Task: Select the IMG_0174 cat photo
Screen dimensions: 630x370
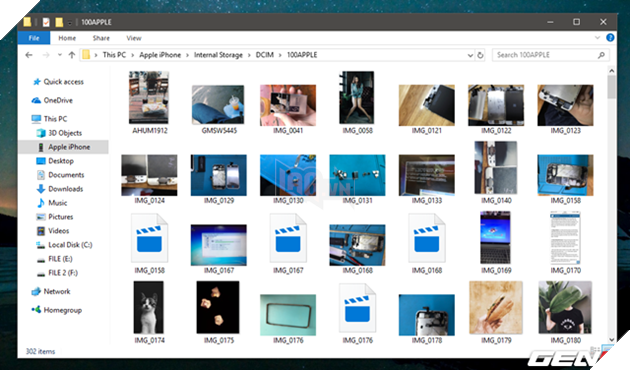Action: 149,307
